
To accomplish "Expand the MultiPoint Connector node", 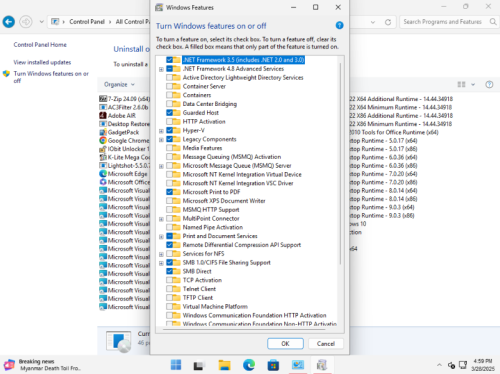I will point(161,219).
